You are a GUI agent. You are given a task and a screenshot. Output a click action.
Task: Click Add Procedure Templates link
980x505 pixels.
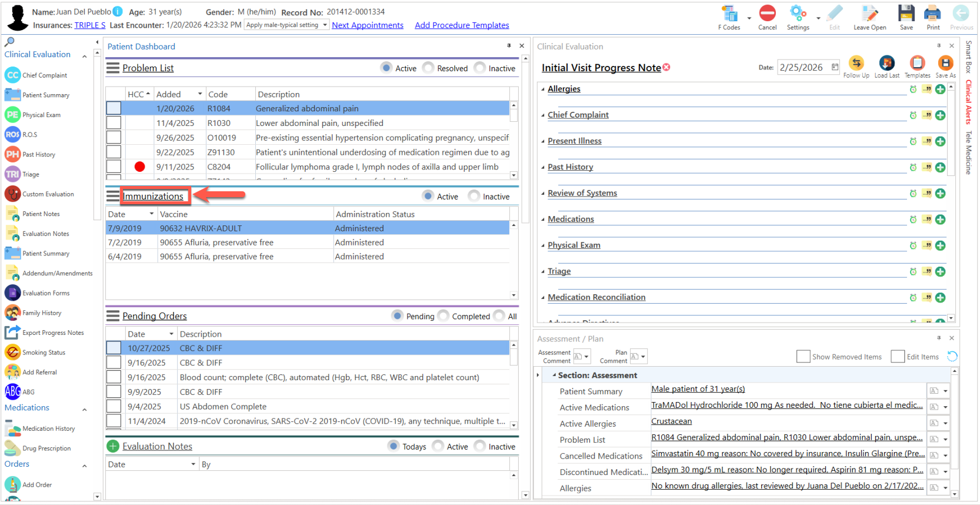click(x=462, y=25)
